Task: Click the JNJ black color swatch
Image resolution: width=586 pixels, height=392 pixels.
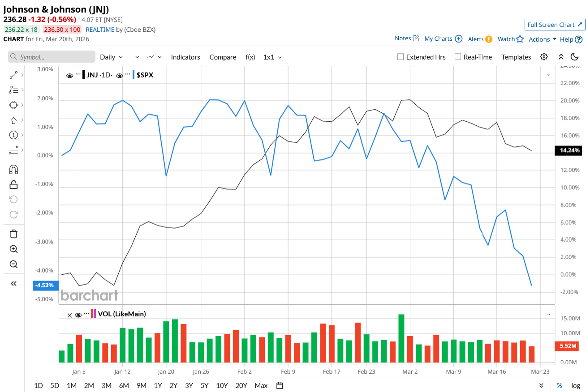Action: (84, 75)
